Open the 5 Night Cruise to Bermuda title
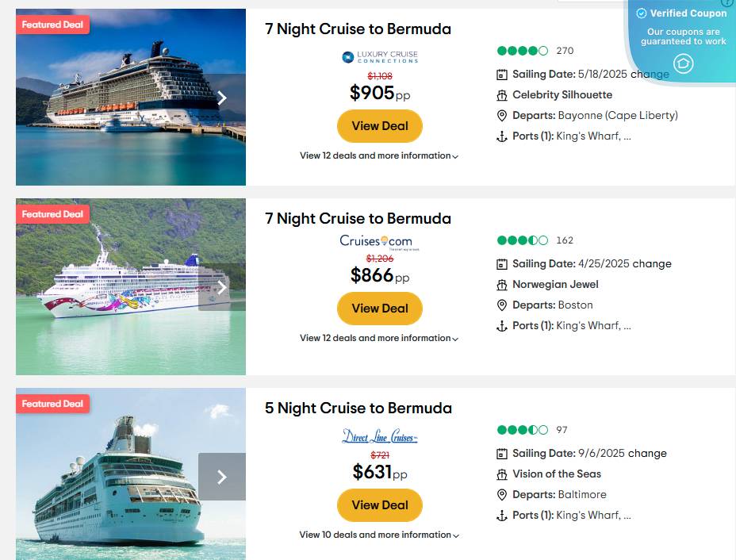 click(358, 408)
